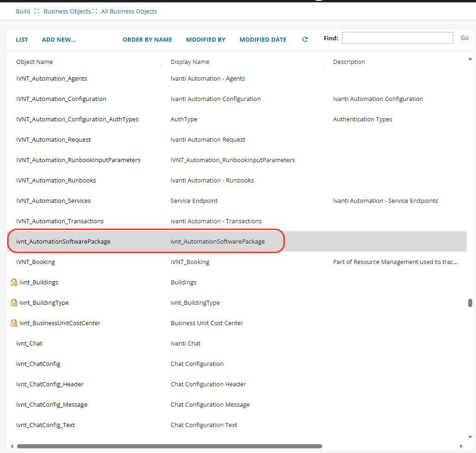Image resolution: width=476 pixels, height=453 pixels.
Task: Click the Object Name column header
Action: point(35,62)
